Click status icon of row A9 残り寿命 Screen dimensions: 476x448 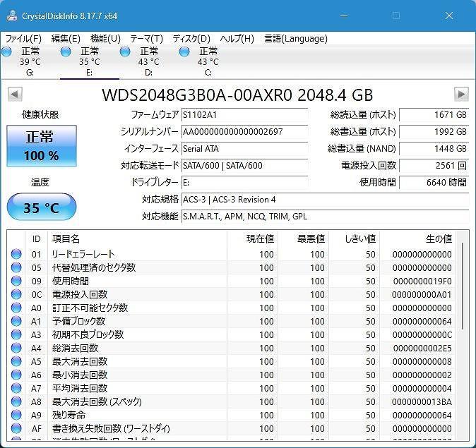[x=16, y=415]
